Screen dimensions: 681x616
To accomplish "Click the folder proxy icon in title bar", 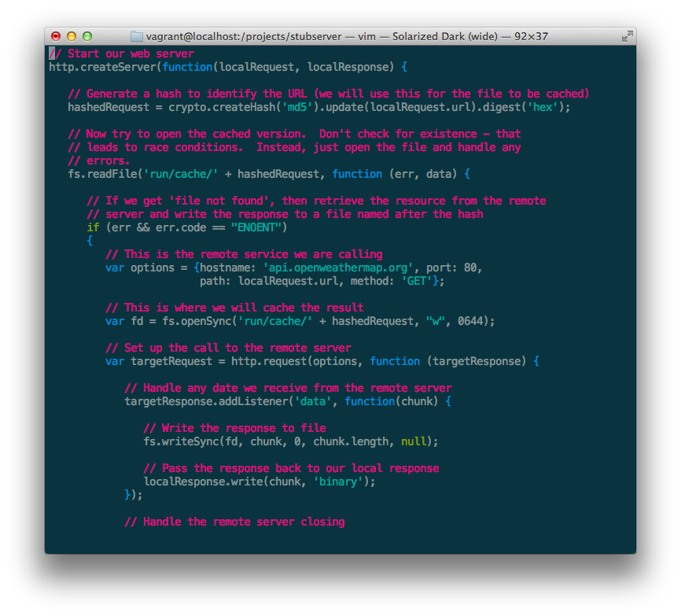I will point(136,36).
